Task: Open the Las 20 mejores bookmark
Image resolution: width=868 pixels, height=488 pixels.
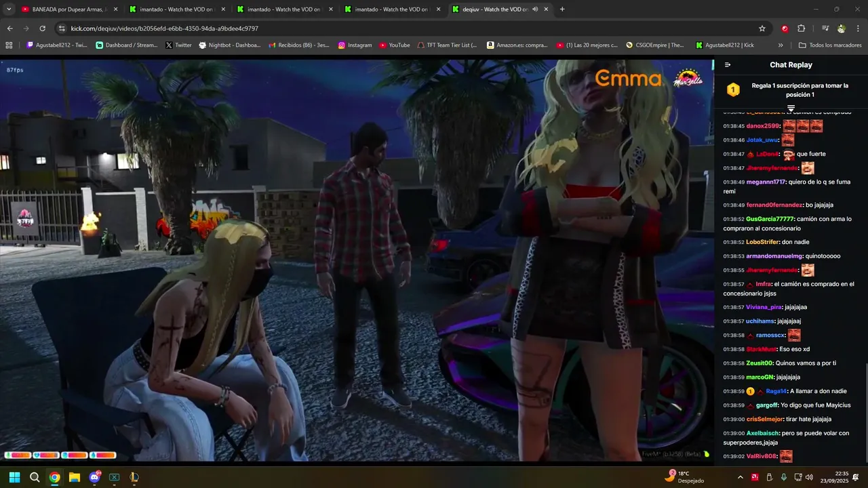Action: 587,45
